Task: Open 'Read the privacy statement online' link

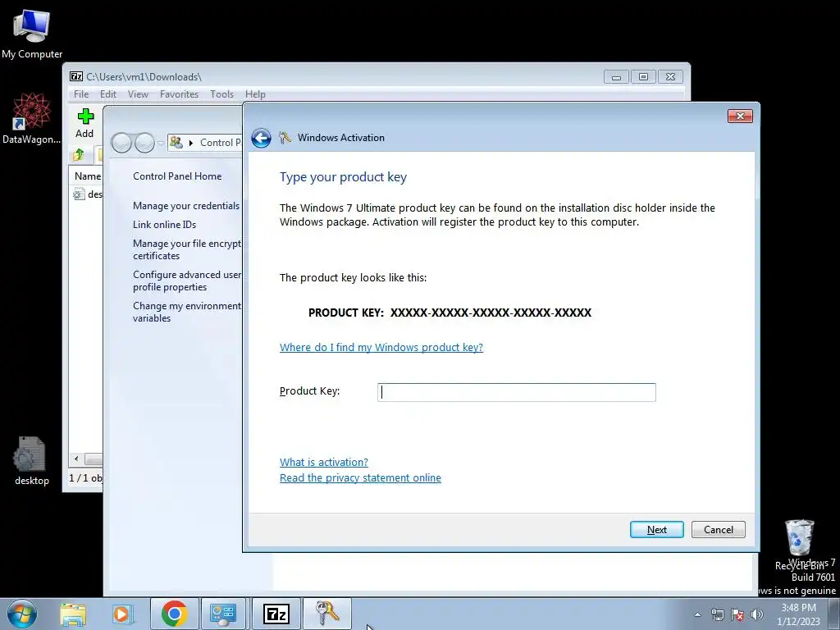Action: click(x=360, y=478)
